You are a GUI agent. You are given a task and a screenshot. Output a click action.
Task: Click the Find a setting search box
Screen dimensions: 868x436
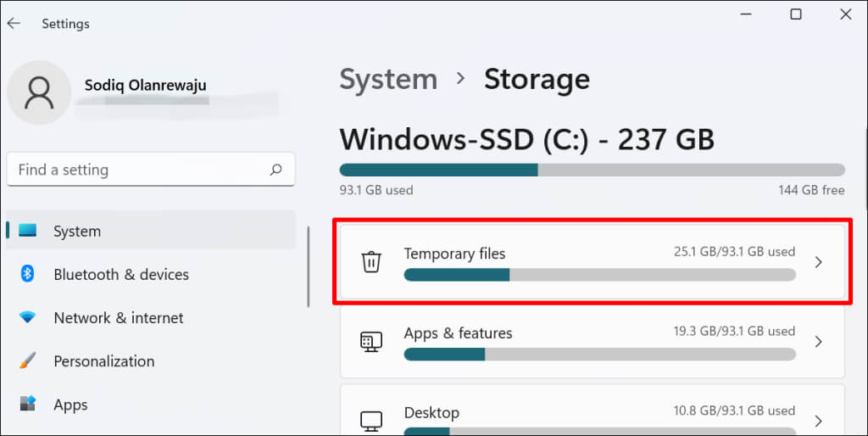point(140,170)
